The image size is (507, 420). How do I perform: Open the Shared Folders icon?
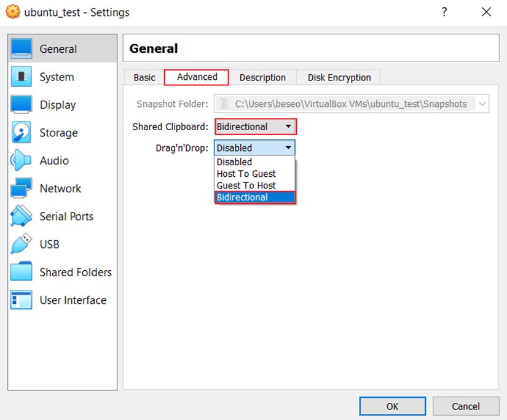tap(22, 272)
